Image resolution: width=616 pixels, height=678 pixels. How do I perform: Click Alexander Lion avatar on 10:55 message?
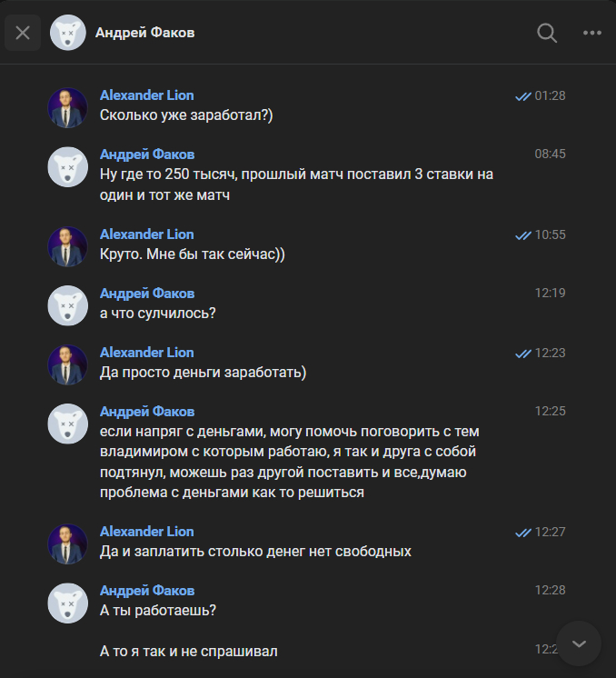67,247
